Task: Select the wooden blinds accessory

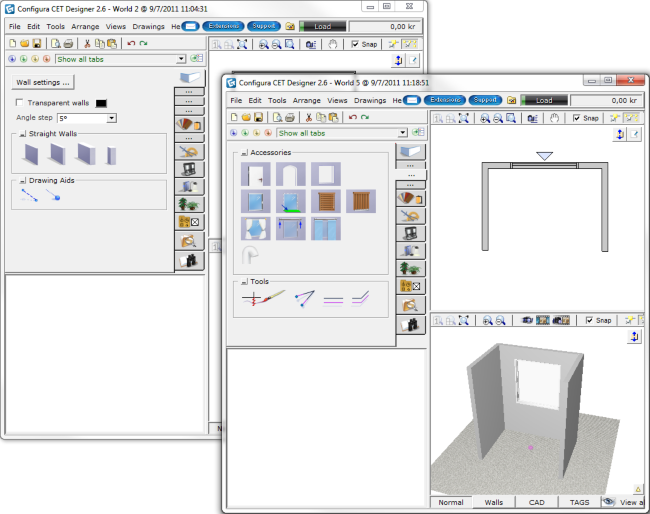Action: pos(326,201)
